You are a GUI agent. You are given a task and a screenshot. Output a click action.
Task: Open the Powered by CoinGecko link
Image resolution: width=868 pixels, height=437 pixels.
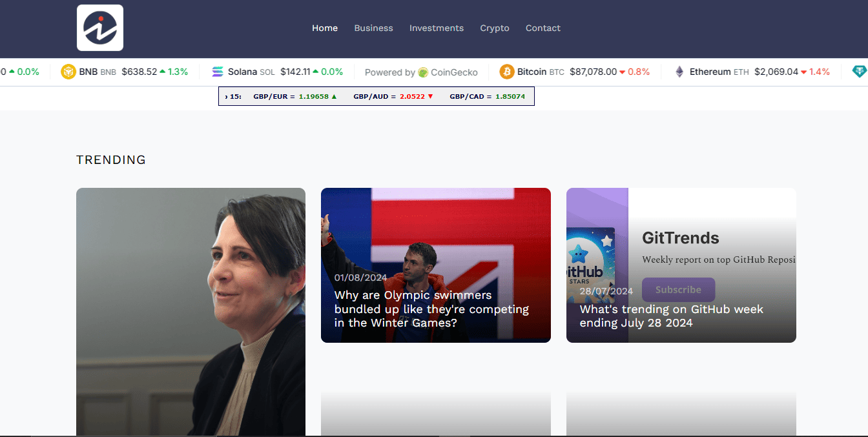(421, 72)
